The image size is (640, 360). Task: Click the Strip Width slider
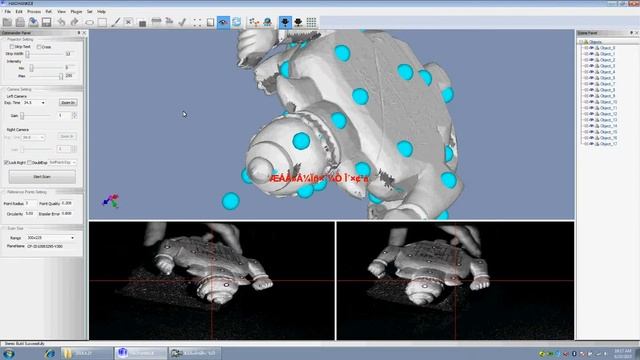tap(45, 54)
